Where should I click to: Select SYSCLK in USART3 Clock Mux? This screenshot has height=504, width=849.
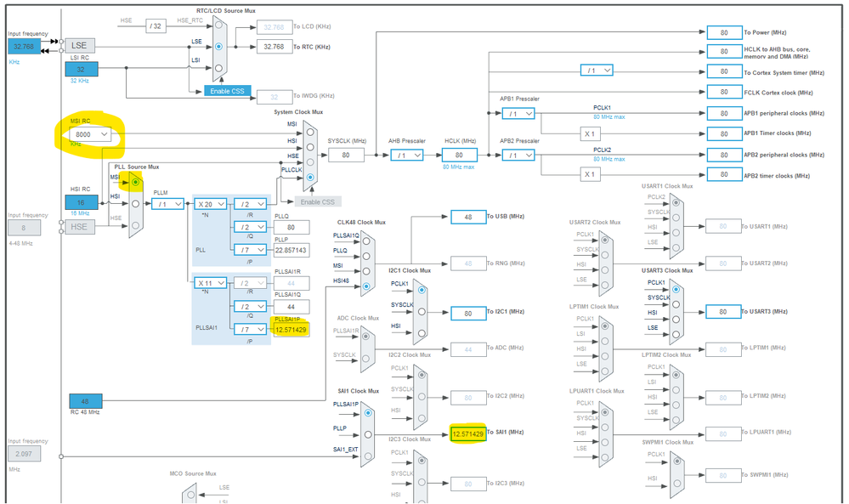[x=676, y=304]
